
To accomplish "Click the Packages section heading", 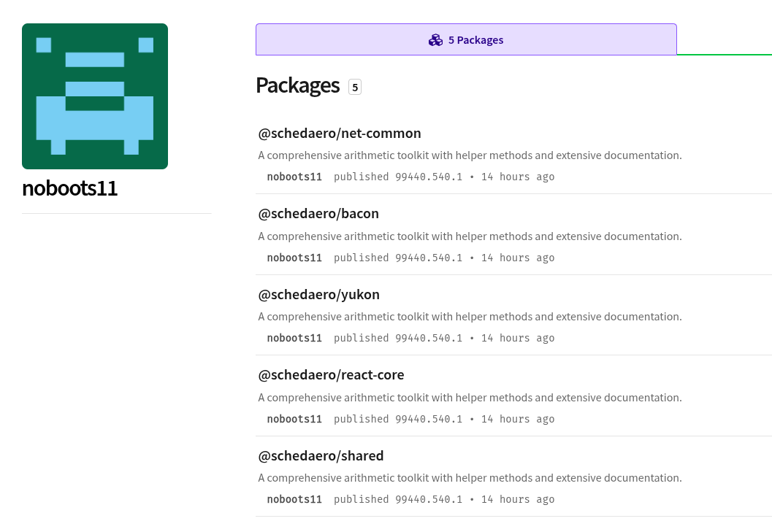I will click(297, 85).
